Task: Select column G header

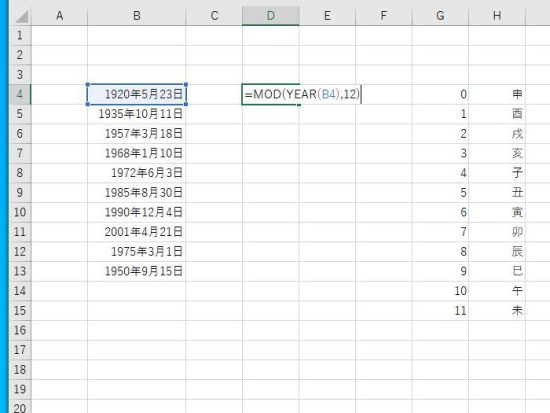Action: (x=440, y=16)
